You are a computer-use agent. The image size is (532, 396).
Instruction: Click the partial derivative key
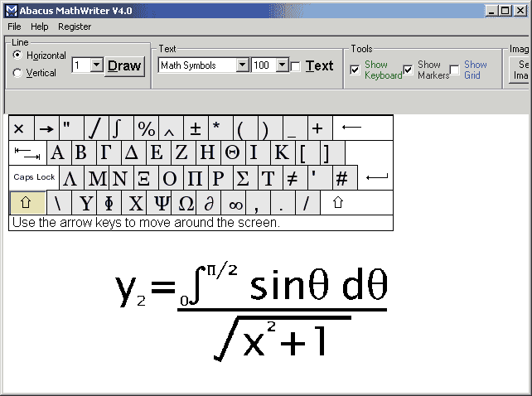coord(210,203)
